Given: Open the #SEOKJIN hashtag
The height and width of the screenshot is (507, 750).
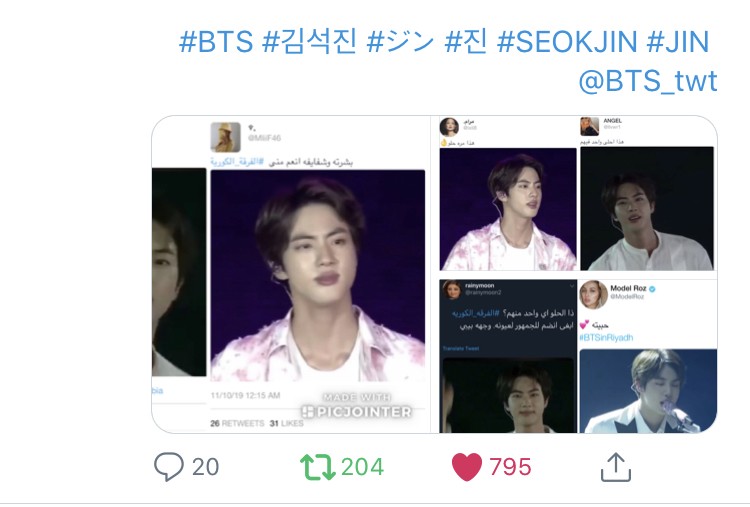Looking at the screenshot, I should pyautogui.click(x=567, y=42).
